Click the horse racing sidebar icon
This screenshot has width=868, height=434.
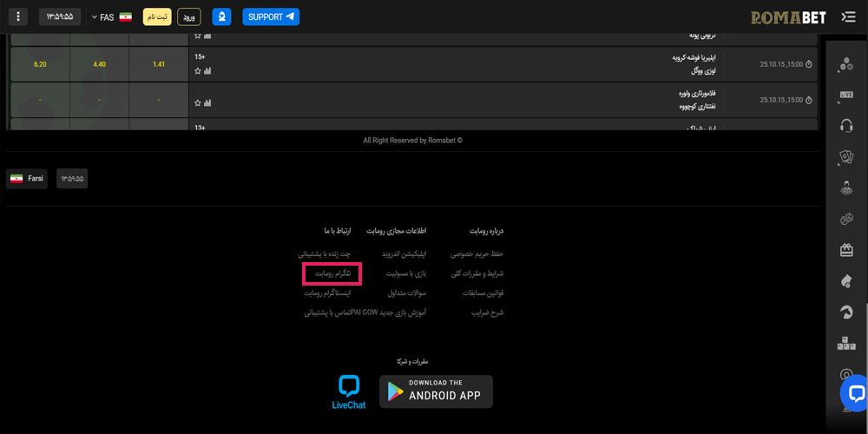pos(845,312)
